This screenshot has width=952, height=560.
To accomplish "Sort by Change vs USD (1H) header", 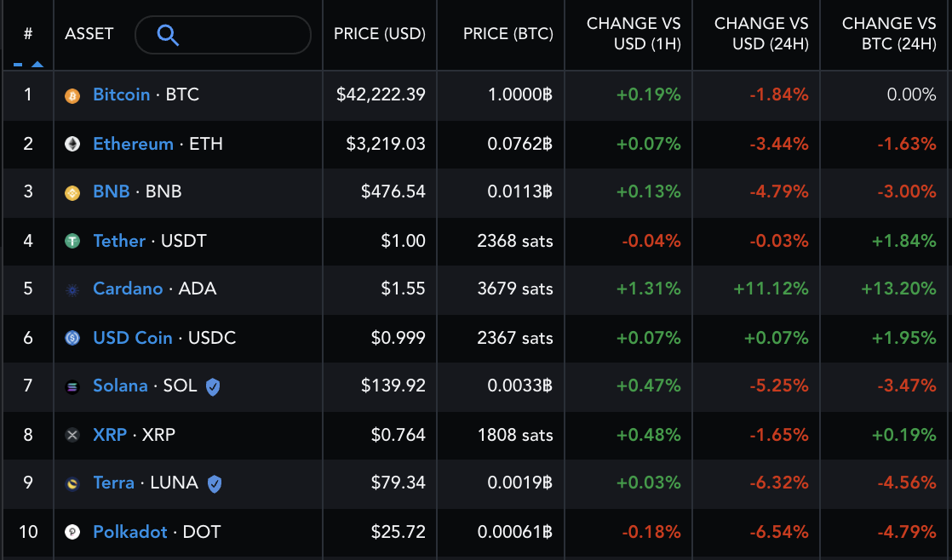I will pos(634,34).
